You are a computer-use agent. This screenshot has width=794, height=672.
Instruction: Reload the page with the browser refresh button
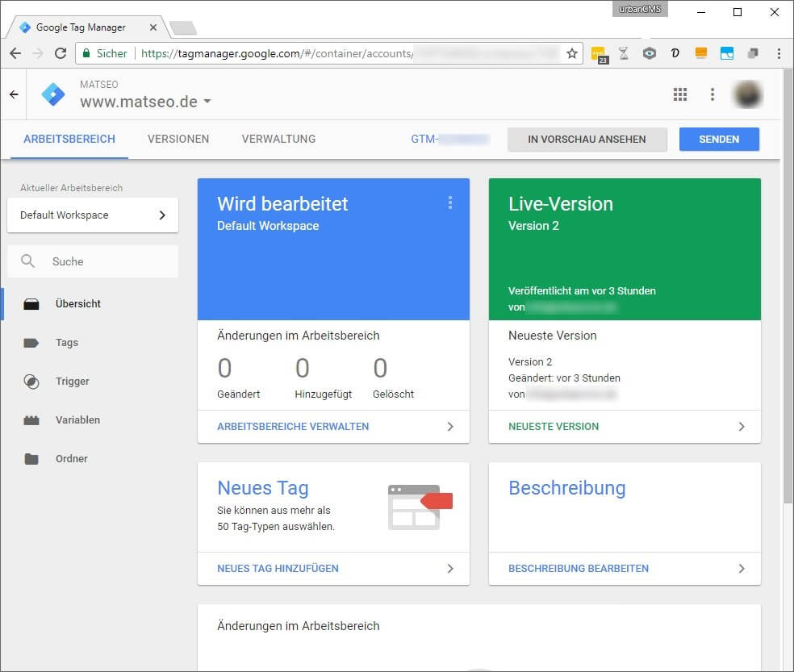tap(60, 53)
